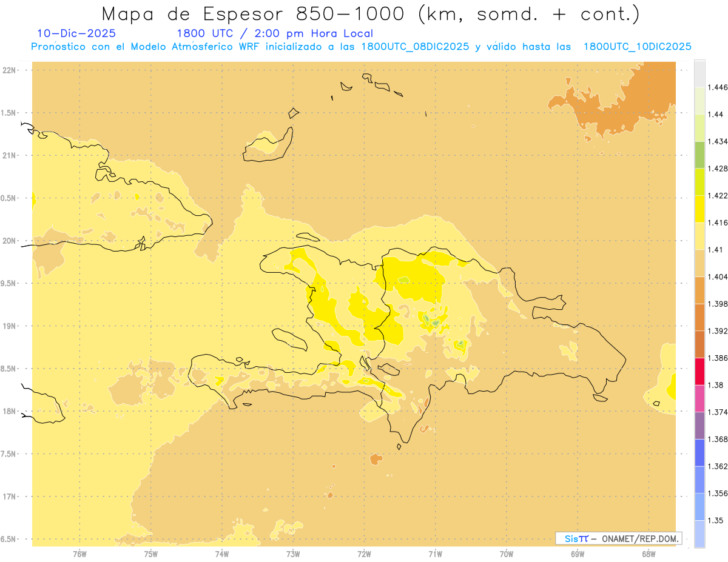Click the colorbar value "1.368"
Screen dimensions: 728x562
coord(718,440)
